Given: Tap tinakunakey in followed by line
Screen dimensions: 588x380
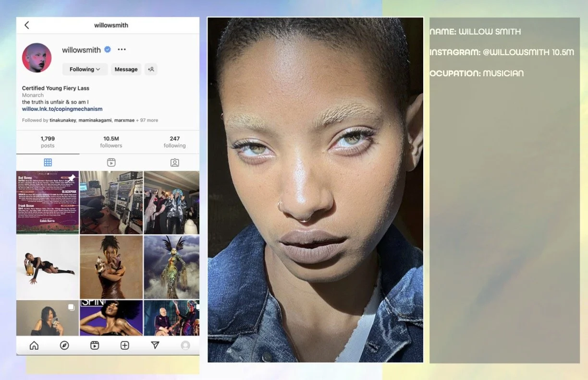Looking at the screenshot, I should (x=63, y=120).
